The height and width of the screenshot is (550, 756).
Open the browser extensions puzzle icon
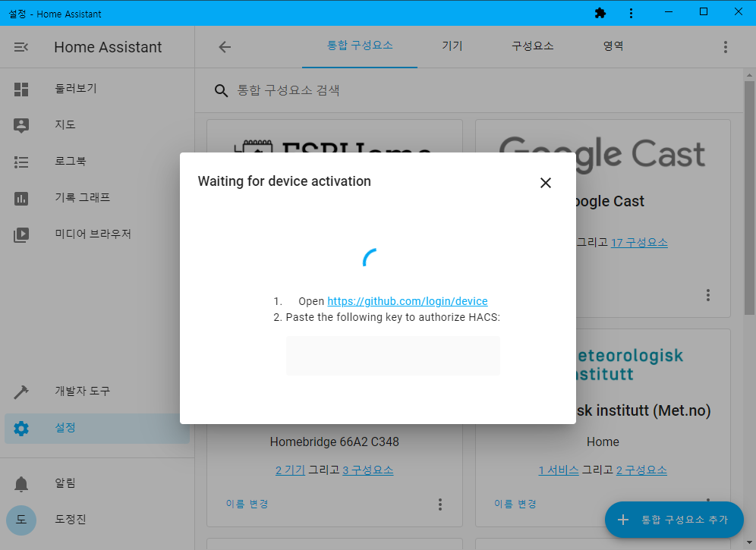point(600,13)
